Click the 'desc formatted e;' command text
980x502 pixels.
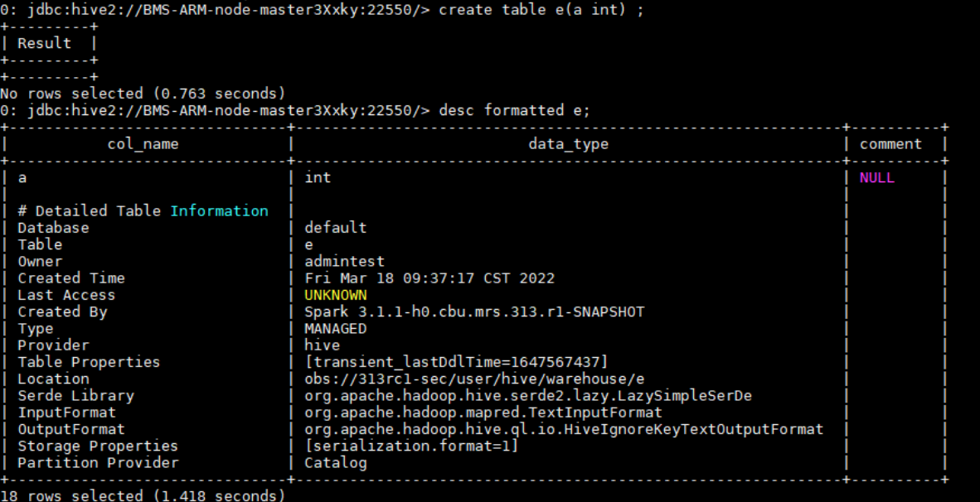coord(514,110)
